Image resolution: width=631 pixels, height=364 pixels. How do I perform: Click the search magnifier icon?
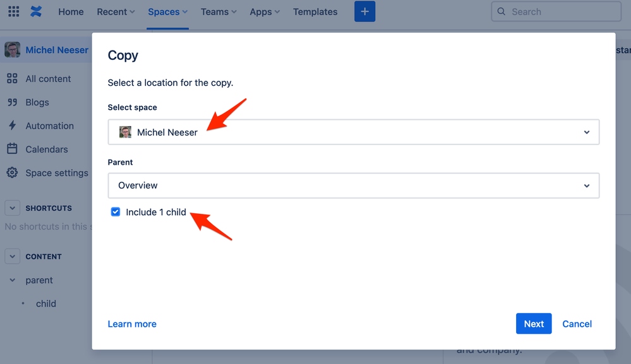coord(501,11)
